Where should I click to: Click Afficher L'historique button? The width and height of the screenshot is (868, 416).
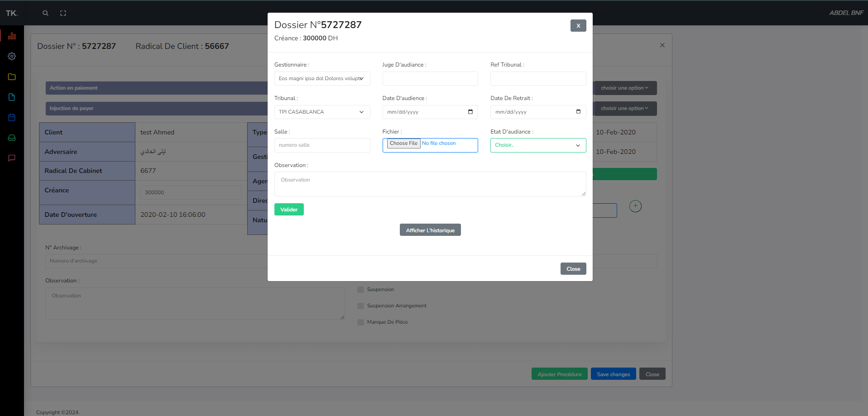click(430, 230)
